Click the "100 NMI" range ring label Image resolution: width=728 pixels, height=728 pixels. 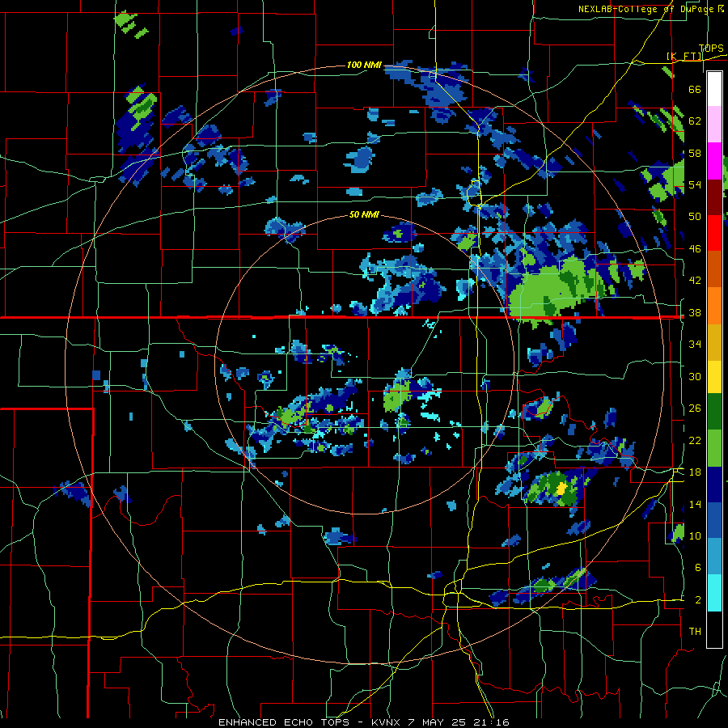coord(364,65)
